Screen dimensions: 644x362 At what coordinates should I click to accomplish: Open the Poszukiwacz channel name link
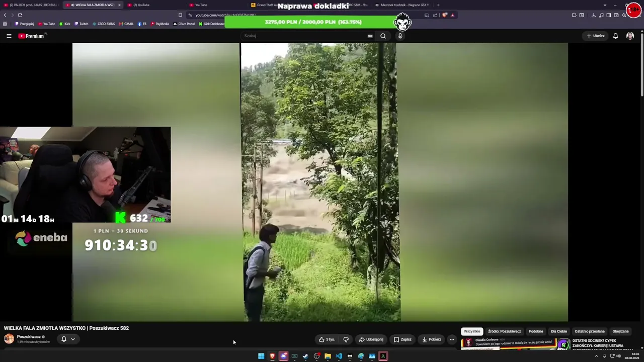29,337
